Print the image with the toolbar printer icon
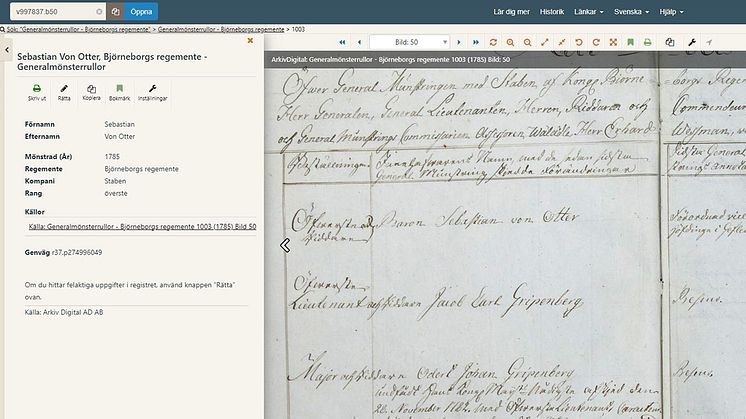Image resolution: width=746 pixels, height=419 pixels. pos(648,42)
